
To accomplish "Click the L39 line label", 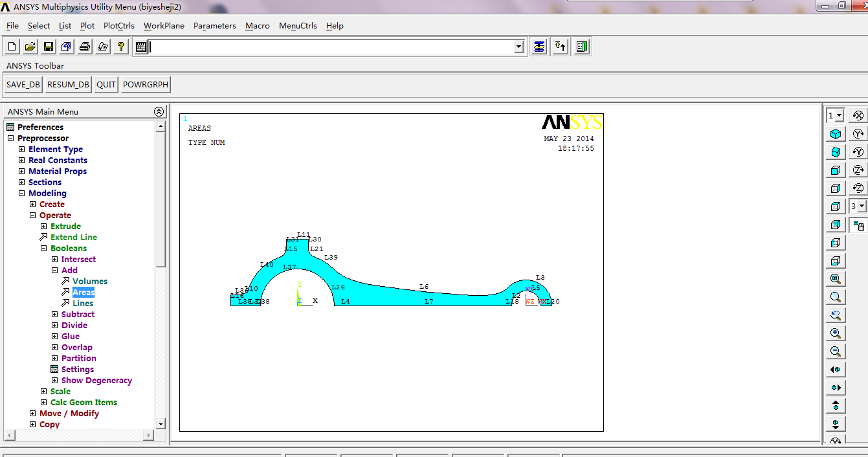I will [x=331, y=257].
